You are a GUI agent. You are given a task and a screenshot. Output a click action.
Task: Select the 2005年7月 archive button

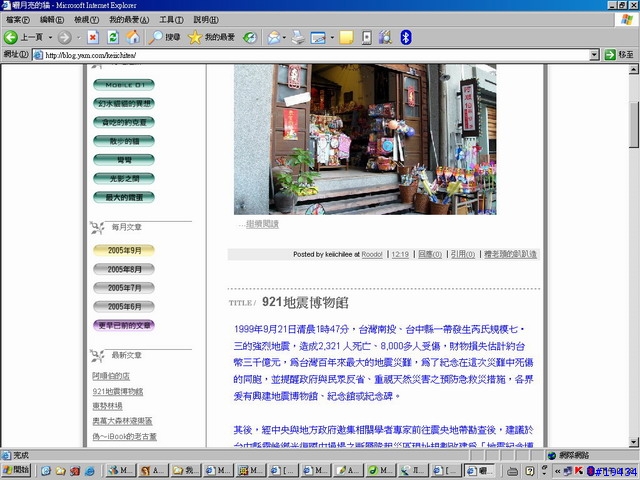coord(124,288)
